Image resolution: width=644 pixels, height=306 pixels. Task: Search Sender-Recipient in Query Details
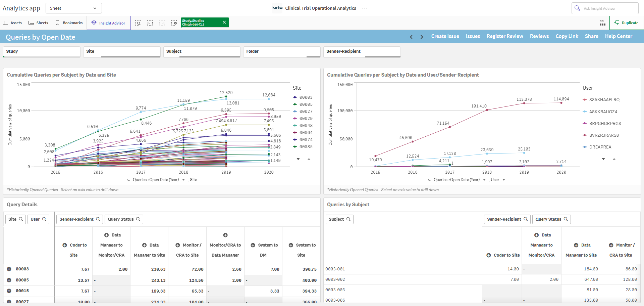tap(79, 219)
